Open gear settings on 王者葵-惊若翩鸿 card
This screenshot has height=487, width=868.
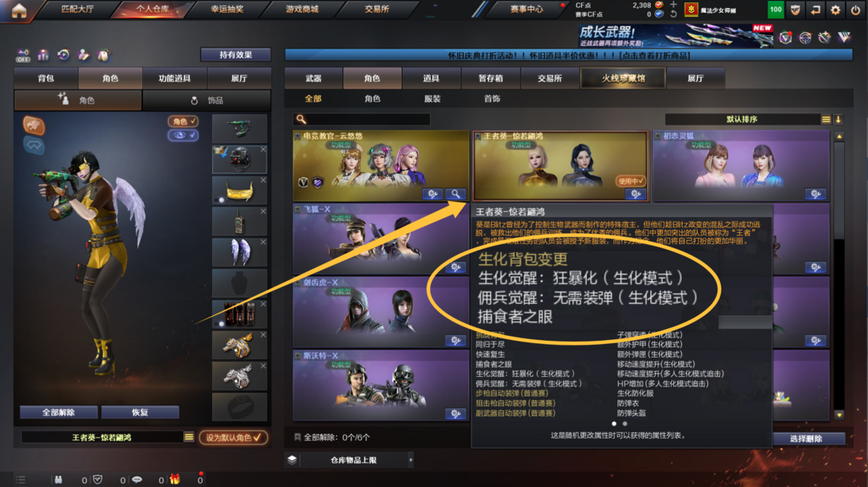pos(635,194)
